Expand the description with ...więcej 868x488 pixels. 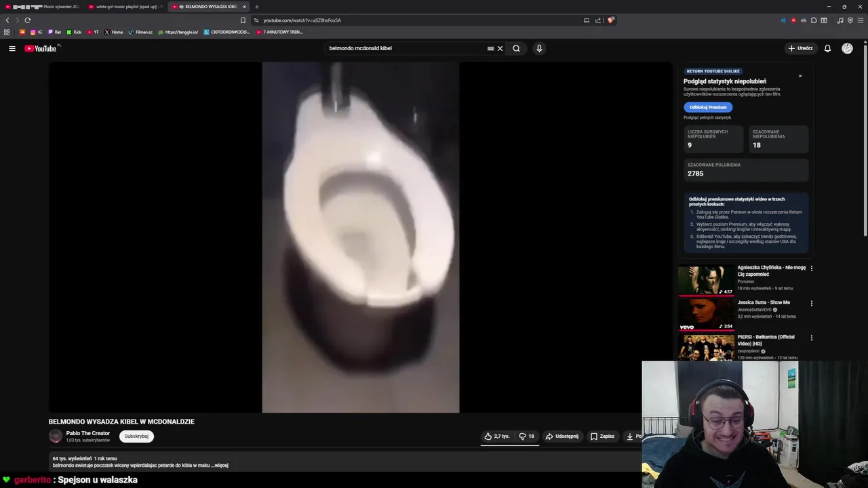click(x=219, y=466)
